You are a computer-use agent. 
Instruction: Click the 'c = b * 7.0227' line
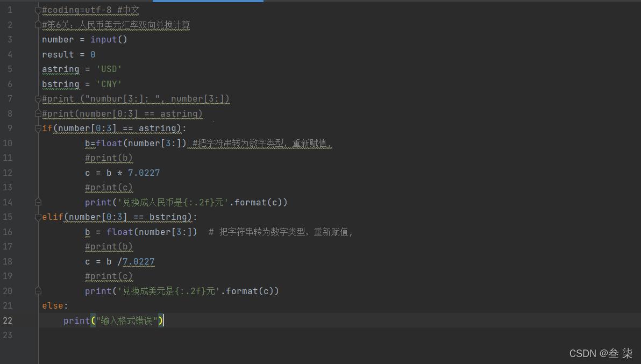[122, 173]
